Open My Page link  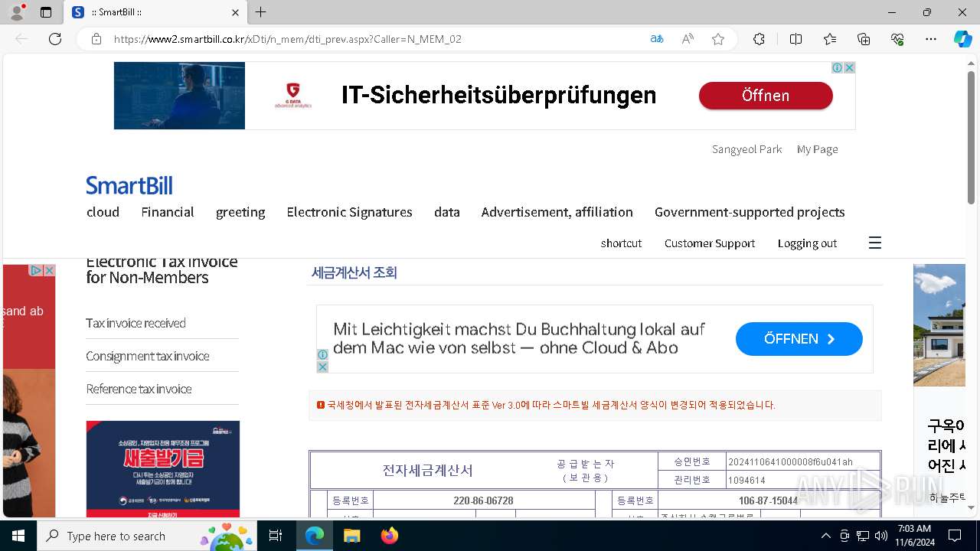pyautogui.click(x=817, y=149)
